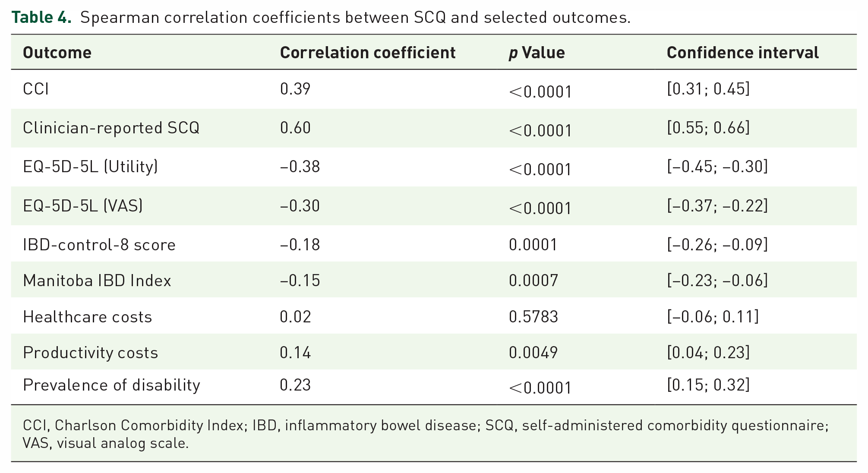Screen dimensions: 868x473
Task: Click the Productivity costs row label
Action: [x=91, y=353]
